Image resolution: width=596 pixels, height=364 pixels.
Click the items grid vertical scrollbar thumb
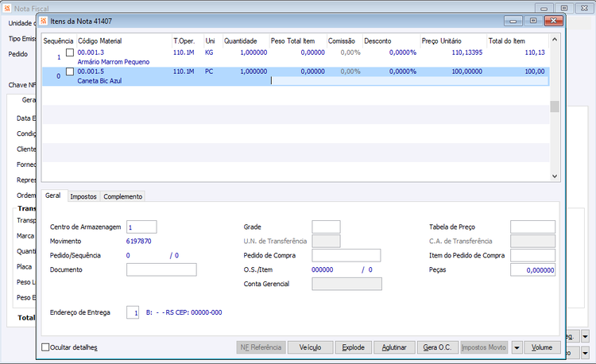coord(555,106)
